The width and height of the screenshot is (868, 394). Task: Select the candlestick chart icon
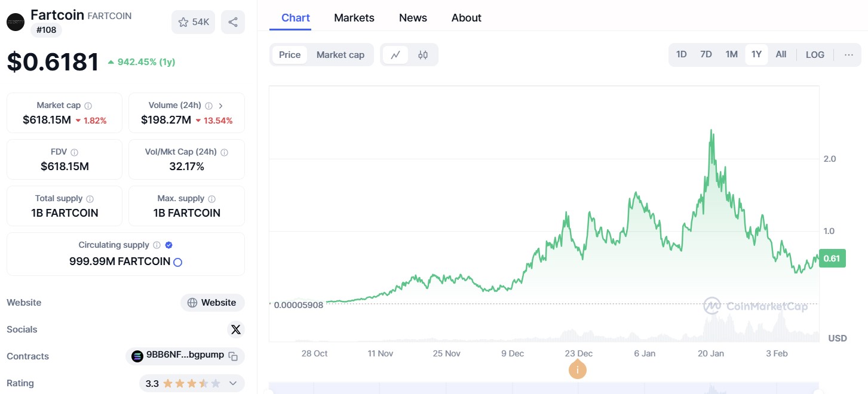point(423,54)
